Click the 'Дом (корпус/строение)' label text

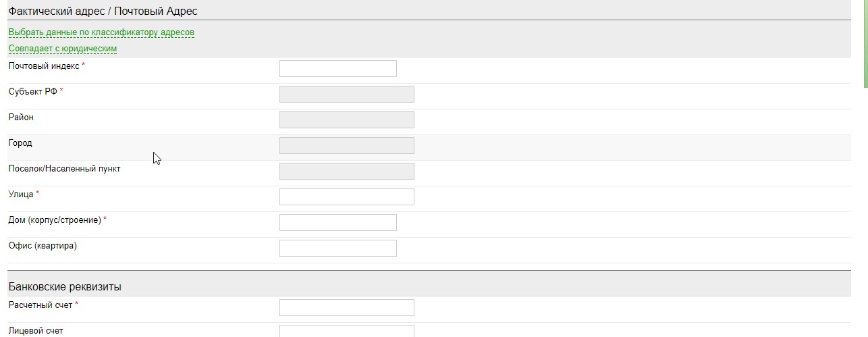(55, 220)
